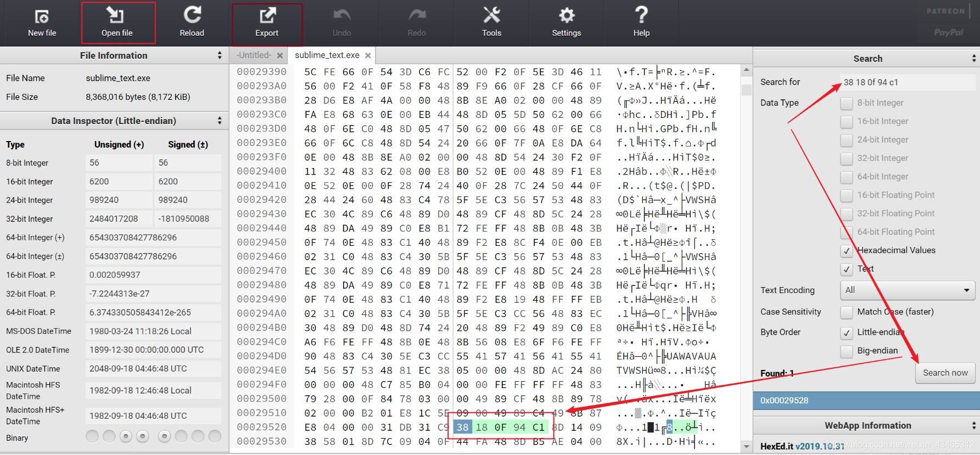Viewport: 980px width, 455px height.
Task: Select highlighted hex byte 38 at 00029520
Action: (x=463, y=427)
